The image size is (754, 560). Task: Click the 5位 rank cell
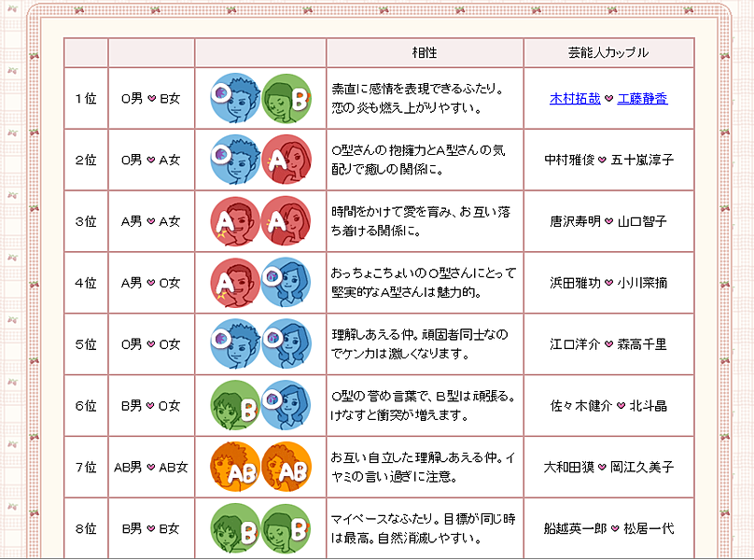coord(86,343)
